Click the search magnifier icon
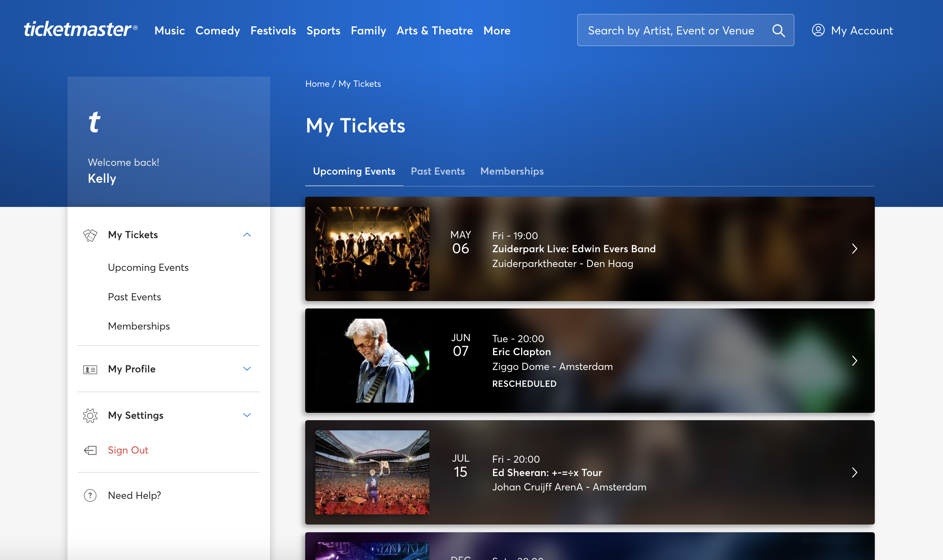 pyautogui.click(x=778, y=31)
